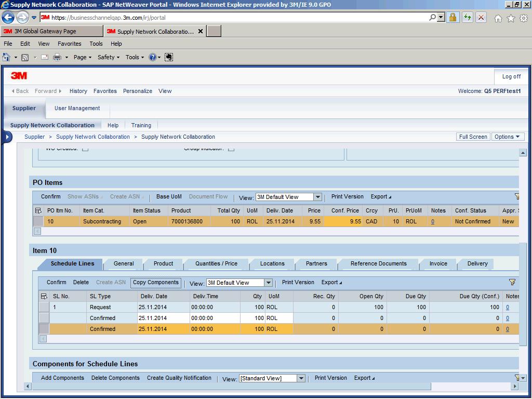Click the Full Screen button

tap(473, 137)
